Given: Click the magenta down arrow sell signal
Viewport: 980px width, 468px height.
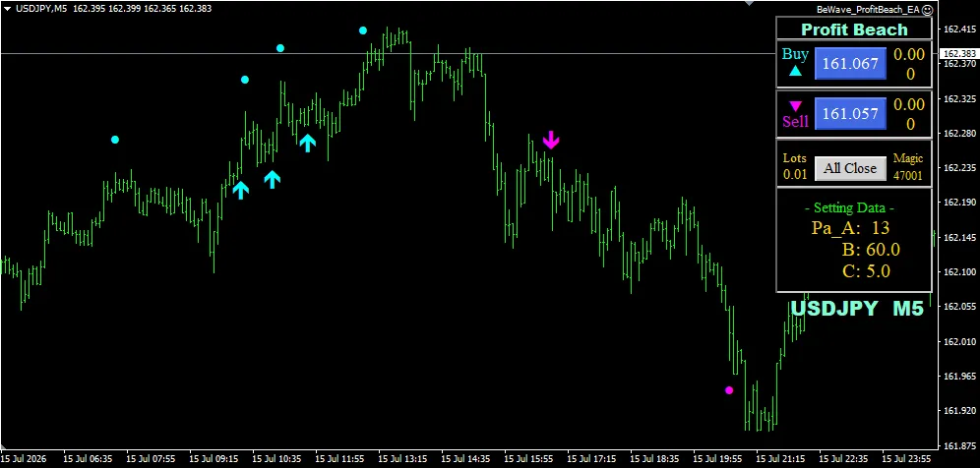Looking at the screenshot, I should pyautogui.click(x=550, y=140).
